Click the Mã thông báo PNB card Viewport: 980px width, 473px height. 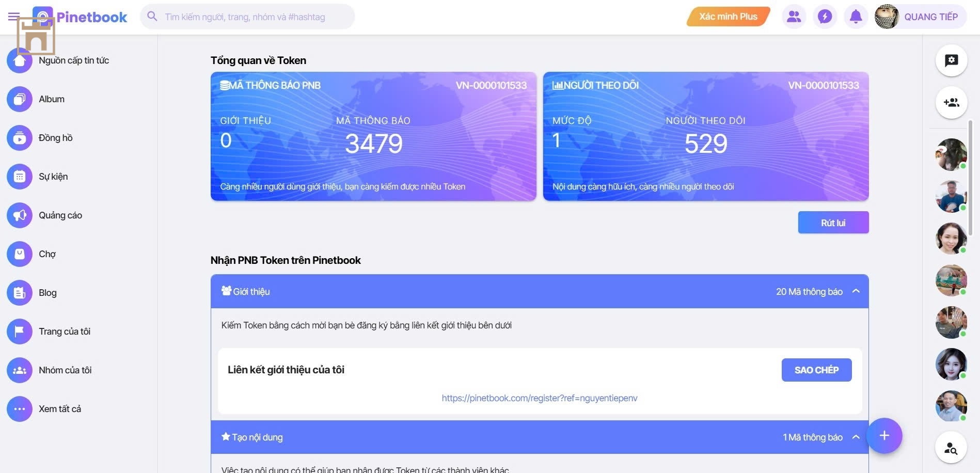point(373,136)
